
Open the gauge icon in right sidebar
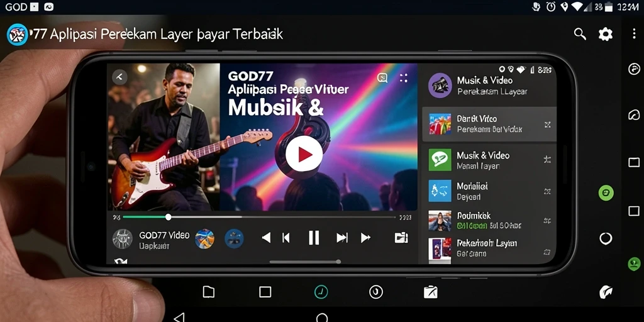634,114
